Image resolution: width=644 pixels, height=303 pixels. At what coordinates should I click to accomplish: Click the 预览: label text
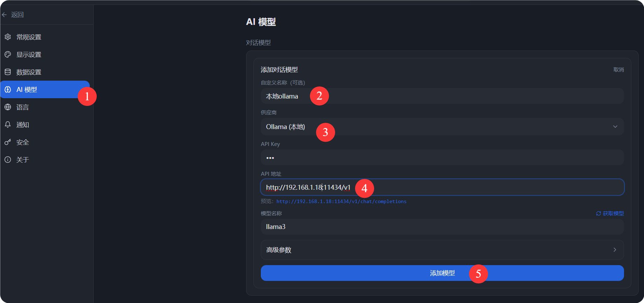tap(267, 201)
